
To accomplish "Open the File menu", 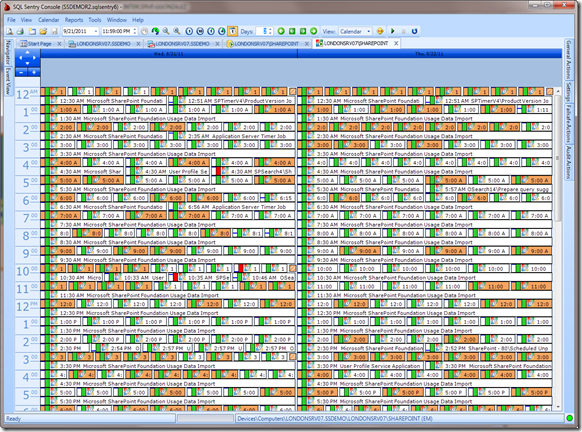I will [11, 20].
